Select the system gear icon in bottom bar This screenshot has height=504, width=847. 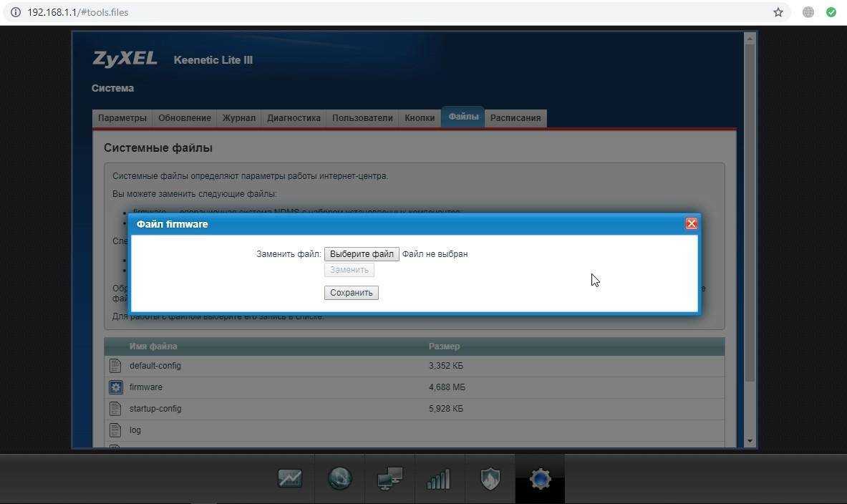coord(540,478)
